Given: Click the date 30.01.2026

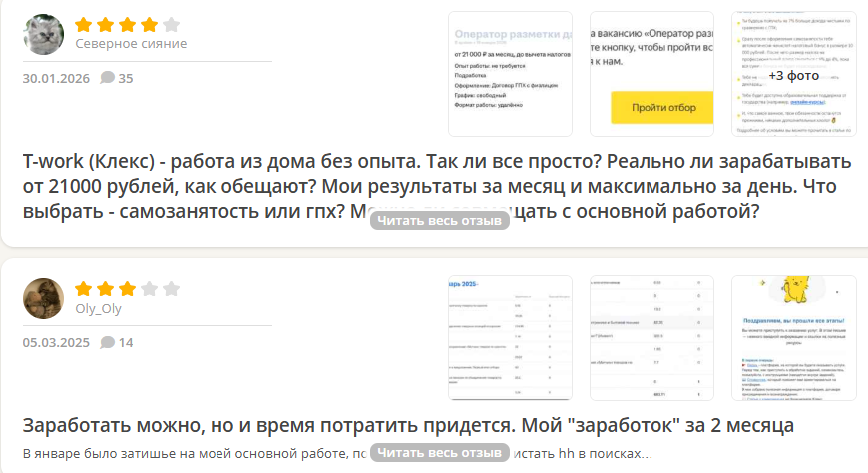Looking at the screenshot, I should 56,78.
